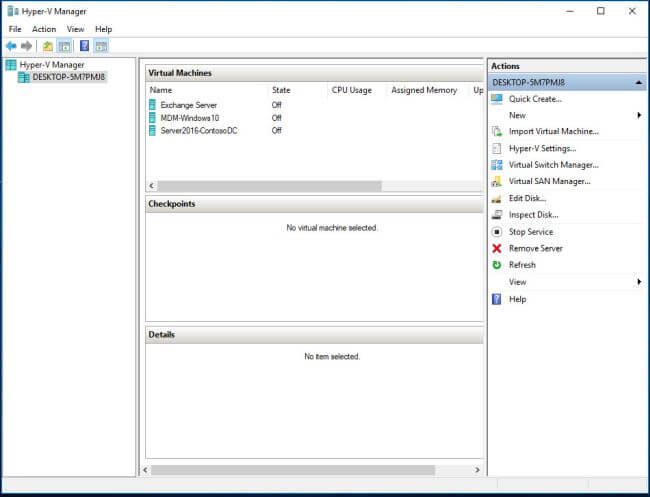Viewport: 650px width, 497px height.
Task: Click the Up one level toolbar icon
Action: click(x=48, y=46)
